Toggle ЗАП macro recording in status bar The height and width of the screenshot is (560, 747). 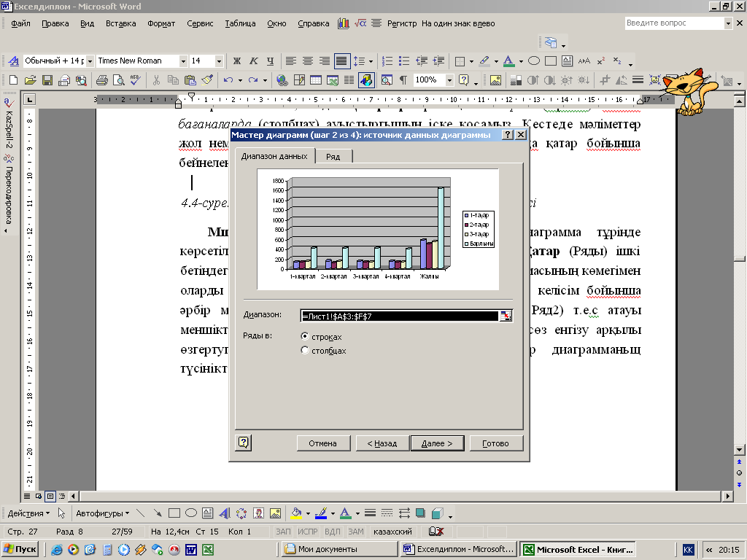click(283, 532)
